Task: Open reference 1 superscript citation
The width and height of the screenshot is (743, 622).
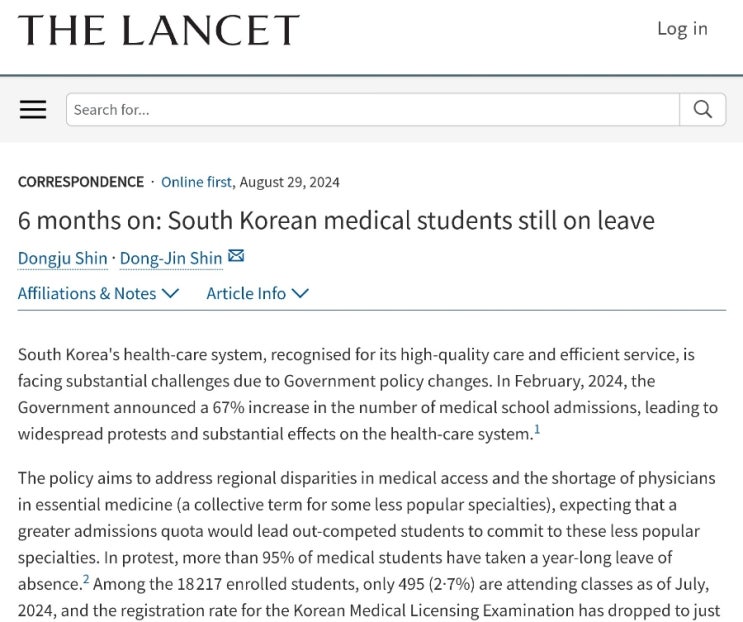Action: (x=537, y=430)
